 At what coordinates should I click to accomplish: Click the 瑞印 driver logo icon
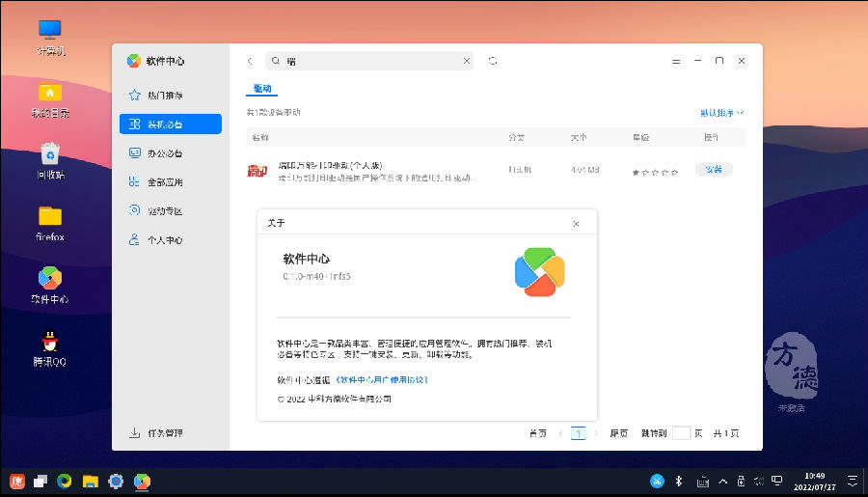[258, 171]
